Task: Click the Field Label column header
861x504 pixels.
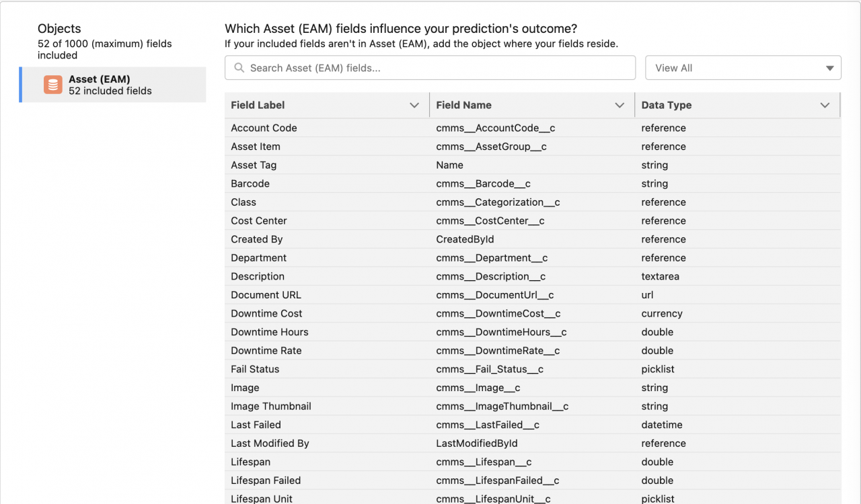Action: tap(326, 105)
